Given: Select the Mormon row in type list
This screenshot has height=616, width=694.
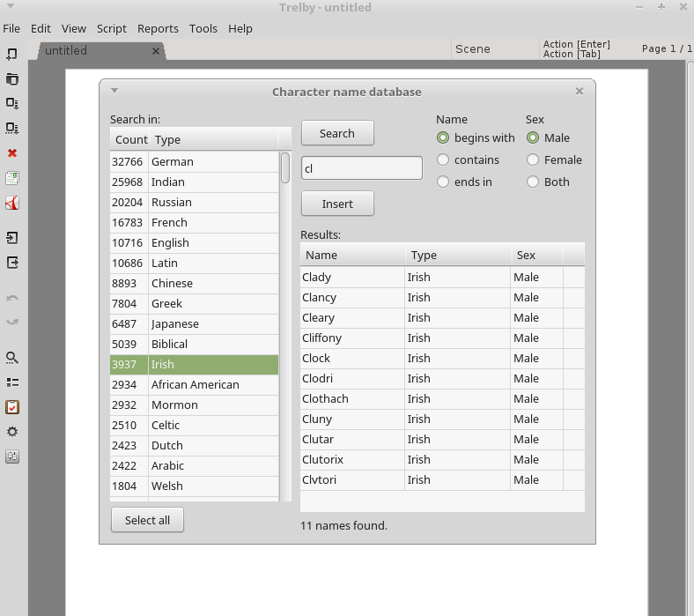Looking at the screenshot, I should point(195,404).
